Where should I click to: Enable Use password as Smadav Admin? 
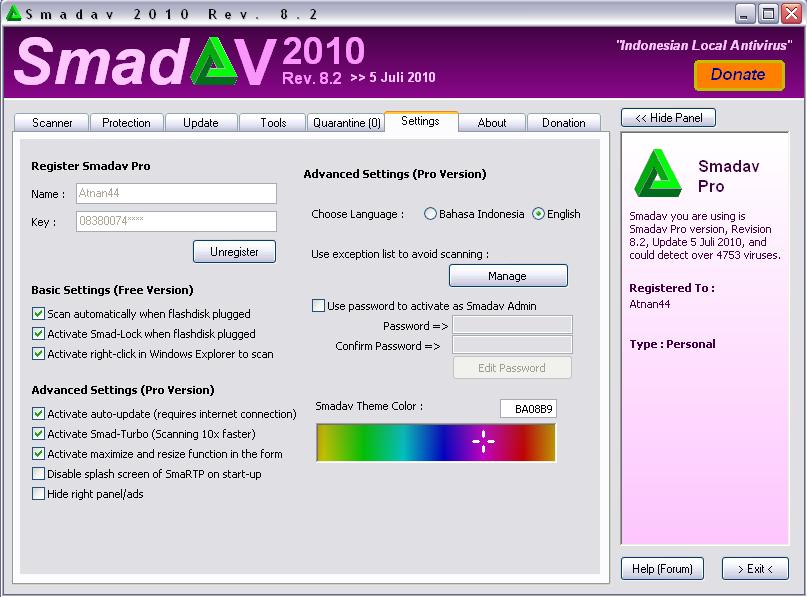click(318, 306)
